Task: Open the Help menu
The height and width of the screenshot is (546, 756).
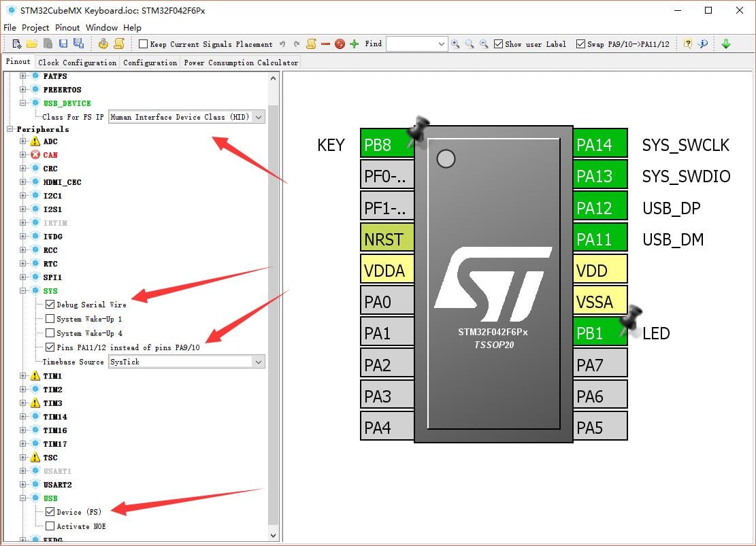Action: coord(132,27)
